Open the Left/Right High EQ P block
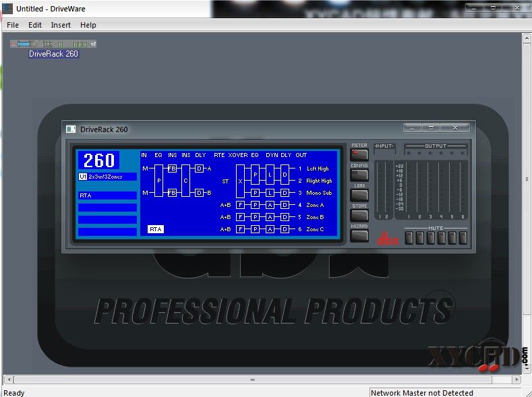Screen dimensions: 532x397 click(x=255, y=175)
